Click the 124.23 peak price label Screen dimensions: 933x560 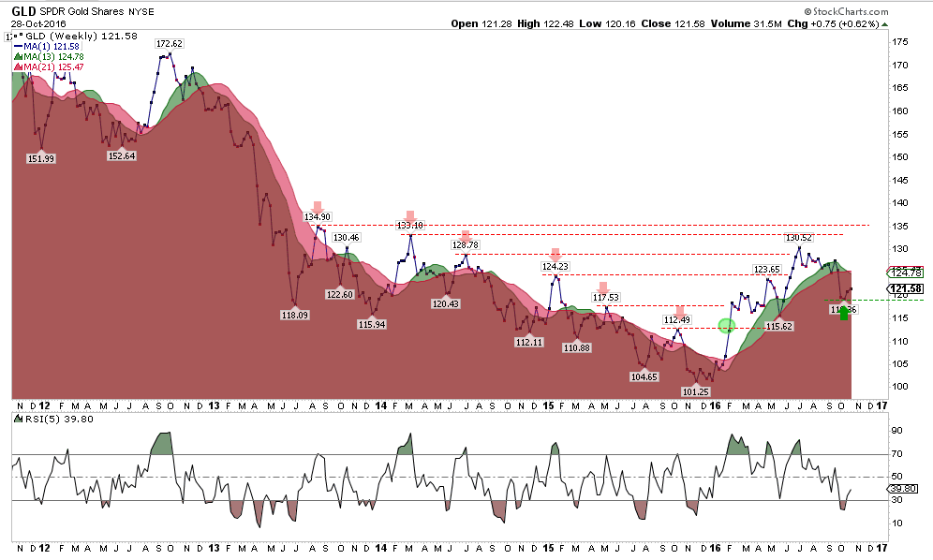pos(555,267)
